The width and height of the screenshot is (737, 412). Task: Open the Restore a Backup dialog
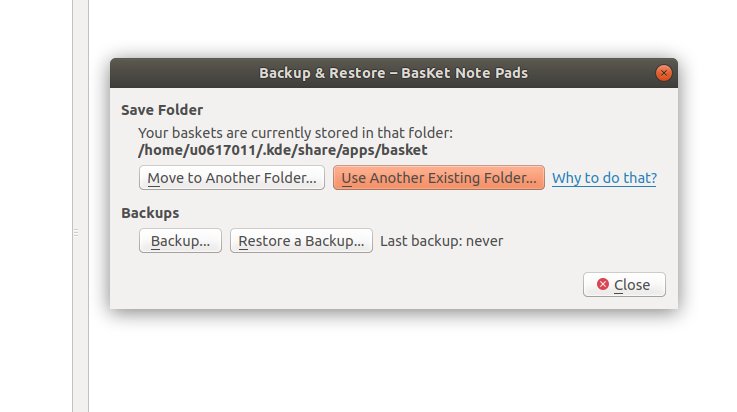coord(301,241)
